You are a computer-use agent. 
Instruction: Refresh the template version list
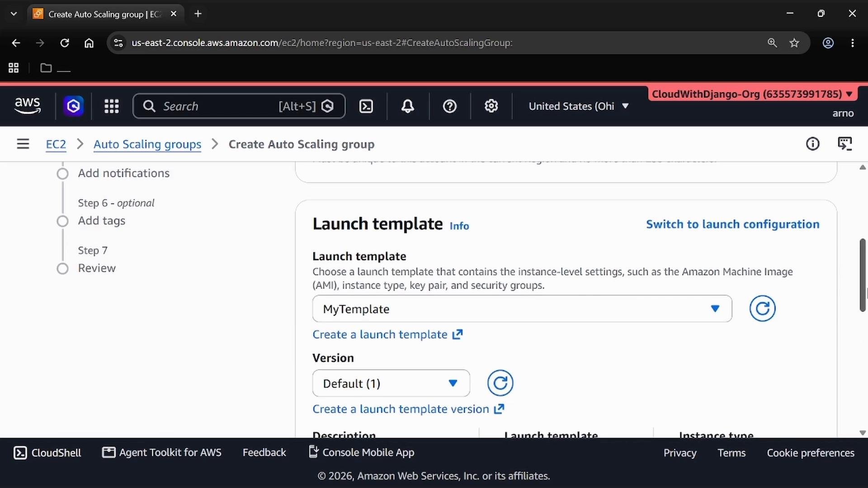coord(500,383)
